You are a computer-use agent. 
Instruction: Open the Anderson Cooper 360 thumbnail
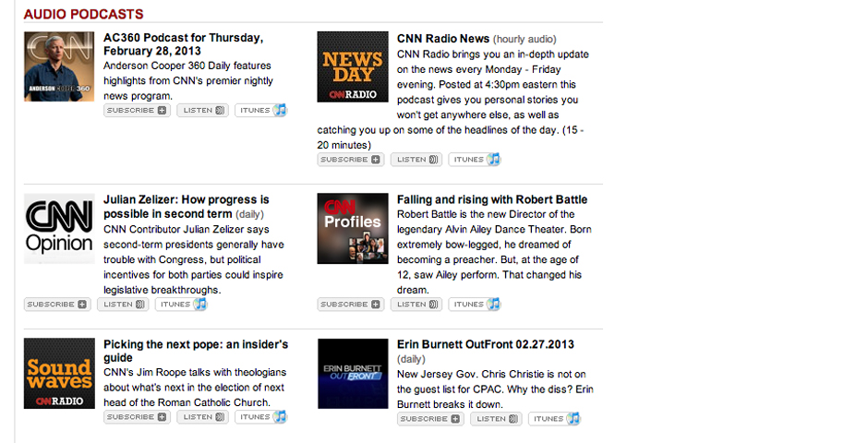click(59, 66)
